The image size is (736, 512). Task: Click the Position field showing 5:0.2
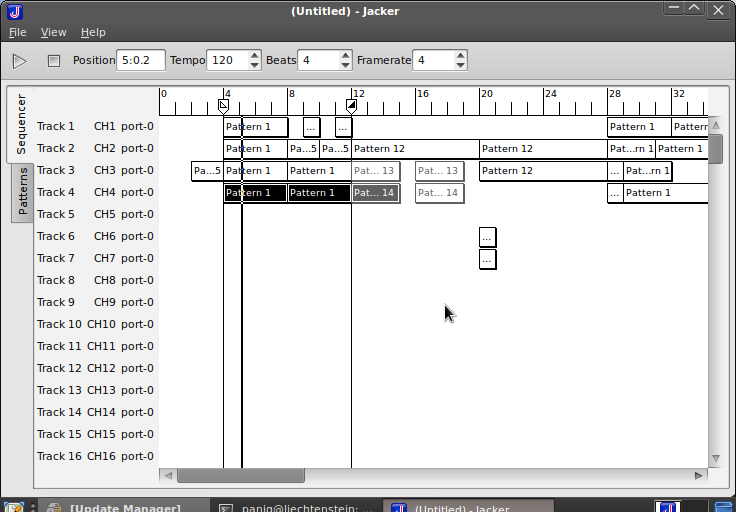point(141,61)
